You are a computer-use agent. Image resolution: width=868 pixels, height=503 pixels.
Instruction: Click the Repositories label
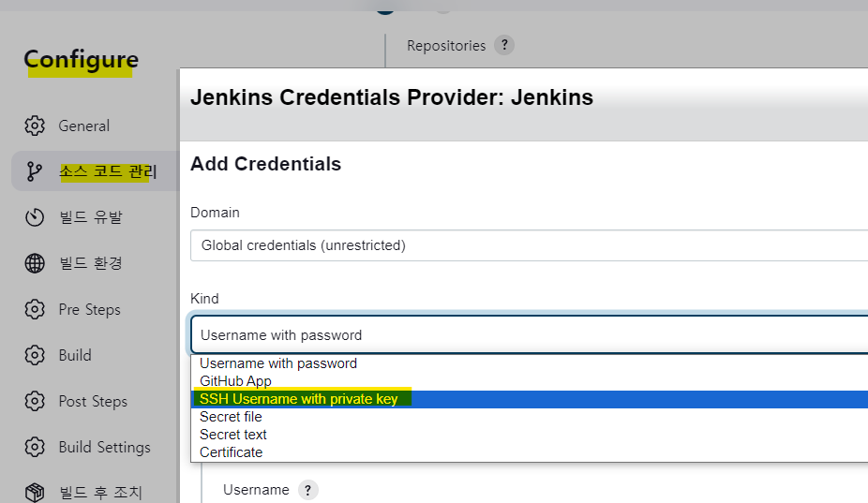tap(446, 45)
